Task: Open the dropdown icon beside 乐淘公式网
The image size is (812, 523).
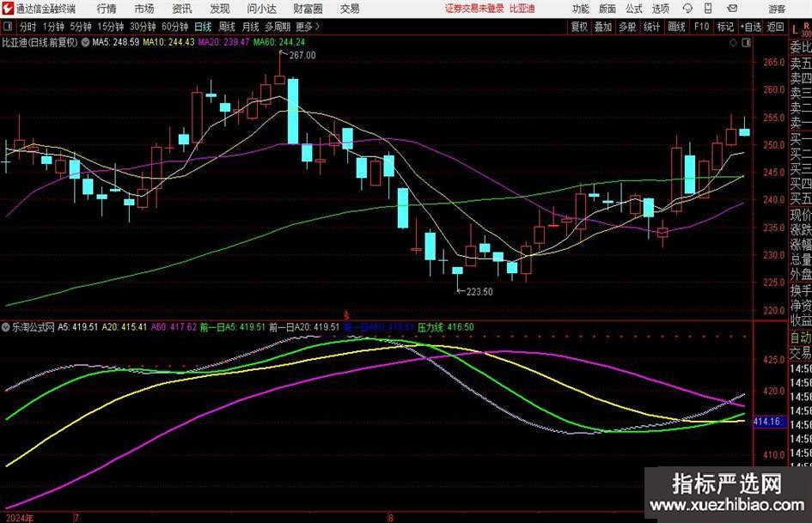Action: (6, 326)
